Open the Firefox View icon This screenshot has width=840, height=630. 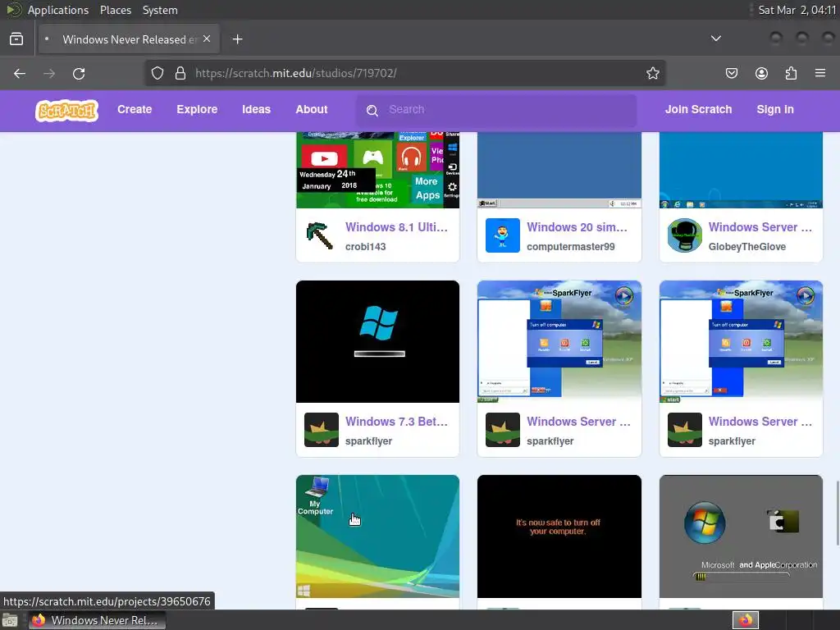pyautogui.click(x=16, y=39)
